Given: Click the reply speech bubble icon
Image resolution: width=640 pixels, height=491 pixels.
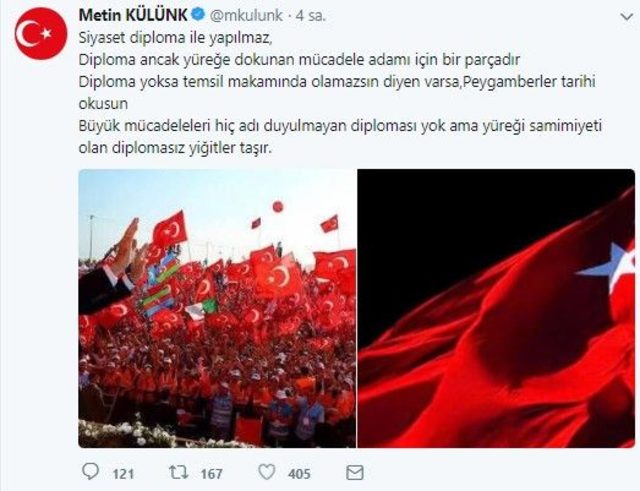Looking at the screenshot, I should pos(90,472).
